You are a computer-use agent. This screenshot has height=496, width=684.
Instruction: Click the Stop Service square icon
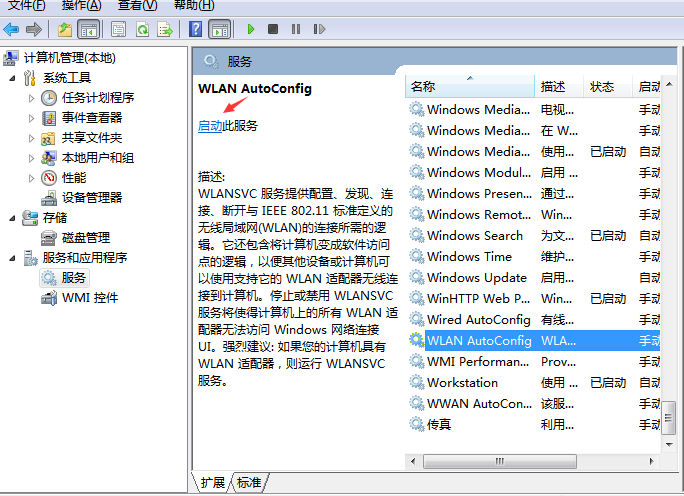click(x=273, y=30)
